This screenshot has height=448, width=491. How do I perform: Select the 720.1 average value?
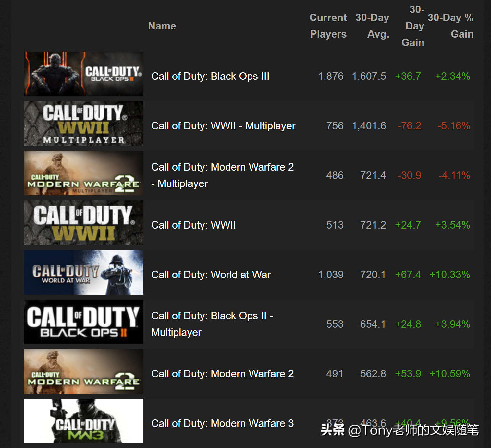coord(373,275)
